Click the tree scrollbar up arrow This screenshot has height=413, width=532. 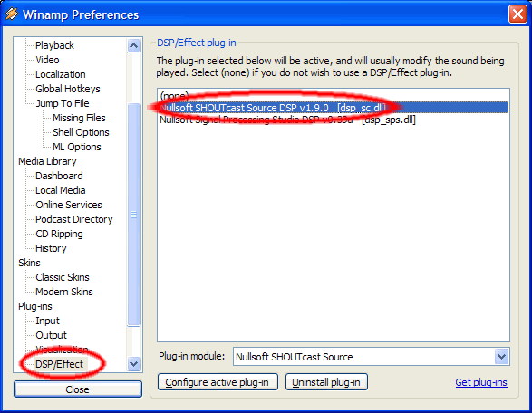tap(133, 45)
